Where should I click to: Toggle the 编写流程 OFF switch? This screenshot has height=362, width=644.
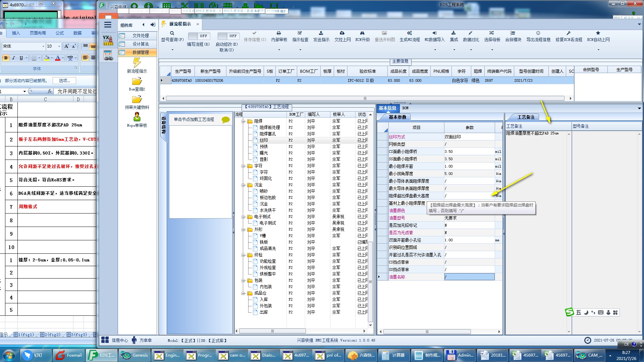pyautogui.click(x=198, y=36)
